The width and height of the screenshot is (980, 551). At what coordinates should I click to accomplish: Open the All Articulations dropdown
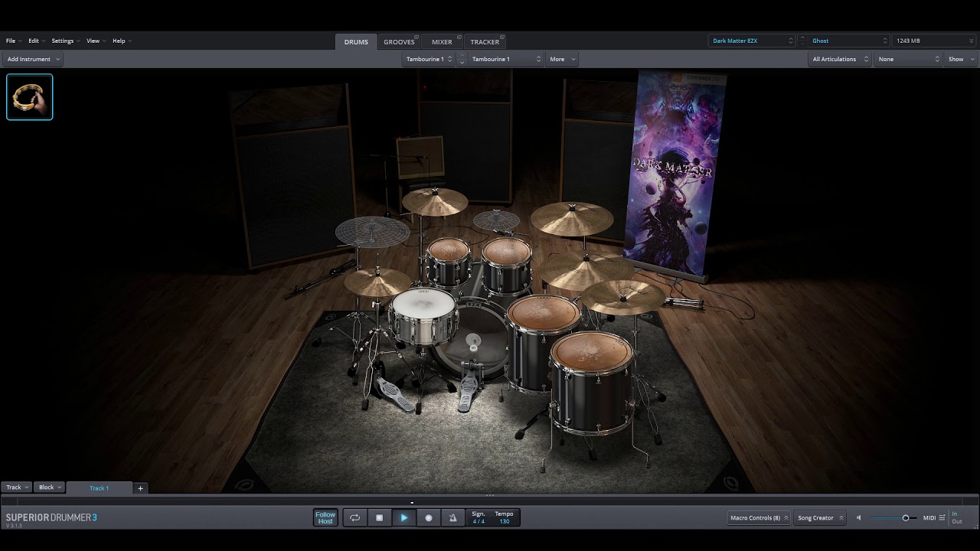coord(840,59)
